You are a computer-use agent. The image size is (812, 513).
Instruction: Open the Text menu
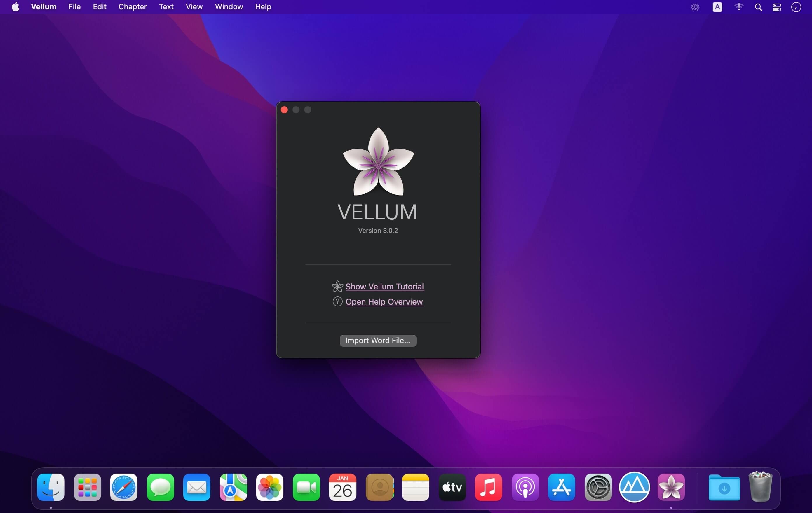[x=166, y=7]
